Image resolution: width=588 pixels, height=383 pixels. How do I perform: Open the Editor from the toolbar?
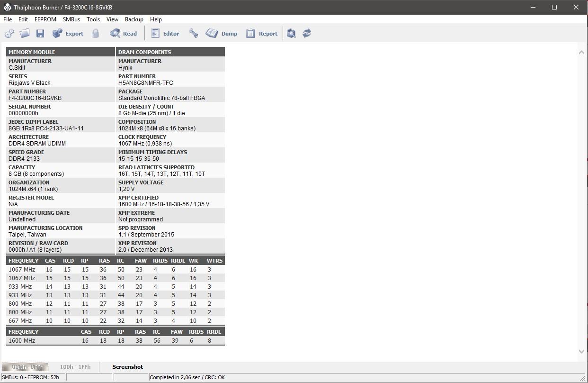click(x=165, y=33)
